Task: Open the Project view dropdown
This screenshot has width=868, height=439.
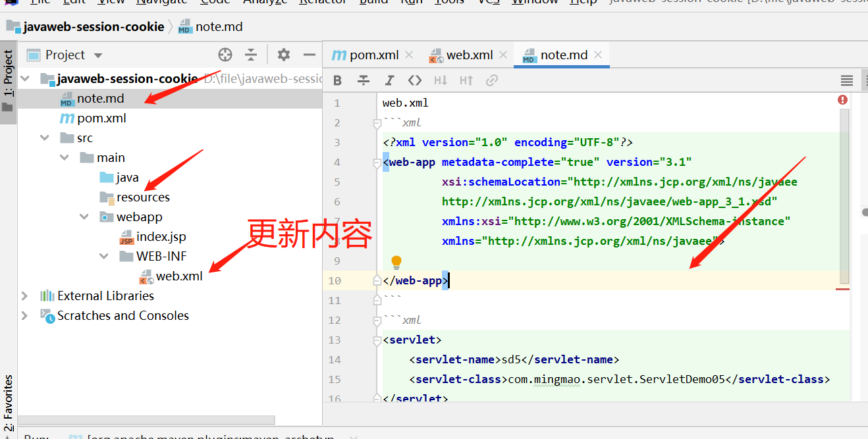Action: point(98,55)
